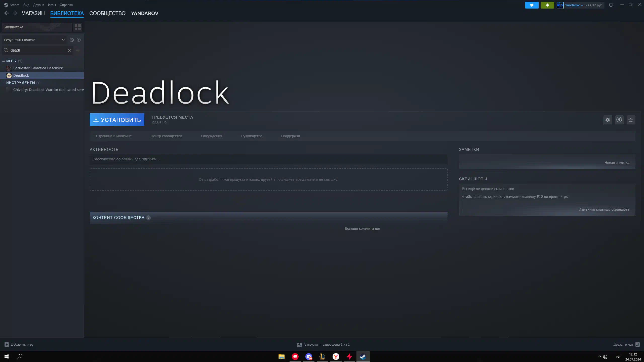Go to the МАГАЗИН tab
The height and width of the screenshot is (362, 644).
(33, 13)
